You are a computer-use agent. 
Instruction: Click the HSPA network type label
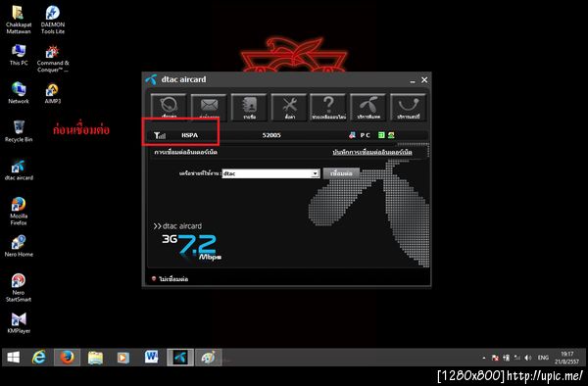pyautogui.click(x=190, y=135)
